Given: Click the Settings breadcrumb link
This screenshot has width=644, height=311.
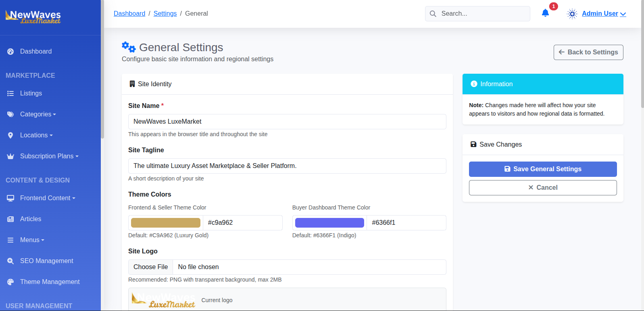Looking at the screenshot, I should [x=165, y=14].
